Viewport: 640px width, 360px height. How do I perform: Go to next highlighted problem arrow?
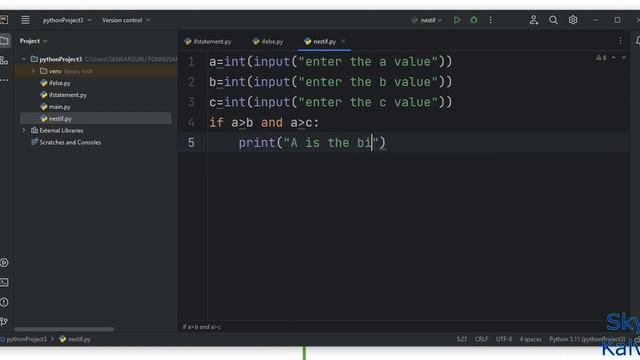(x=624, y=58)
